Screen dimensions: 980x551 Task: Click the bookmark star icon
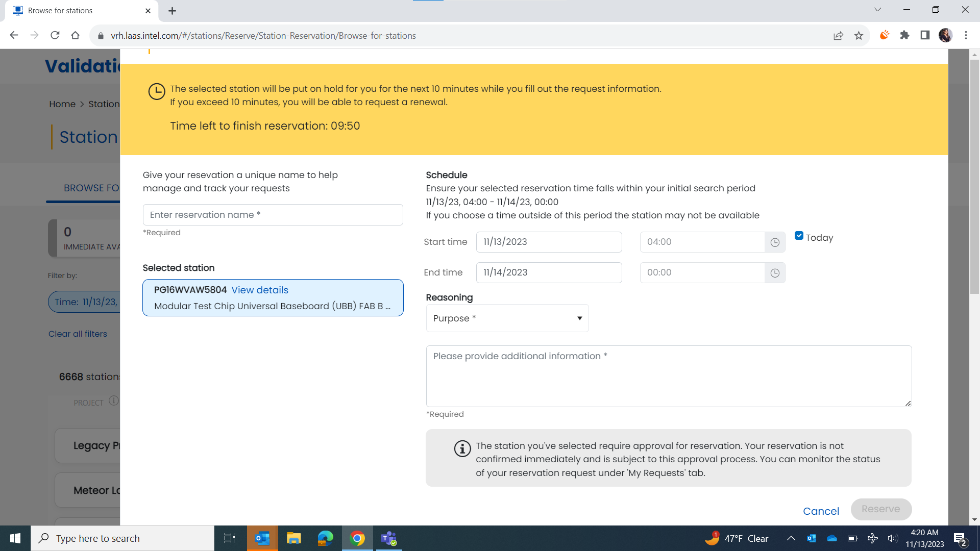859,36
